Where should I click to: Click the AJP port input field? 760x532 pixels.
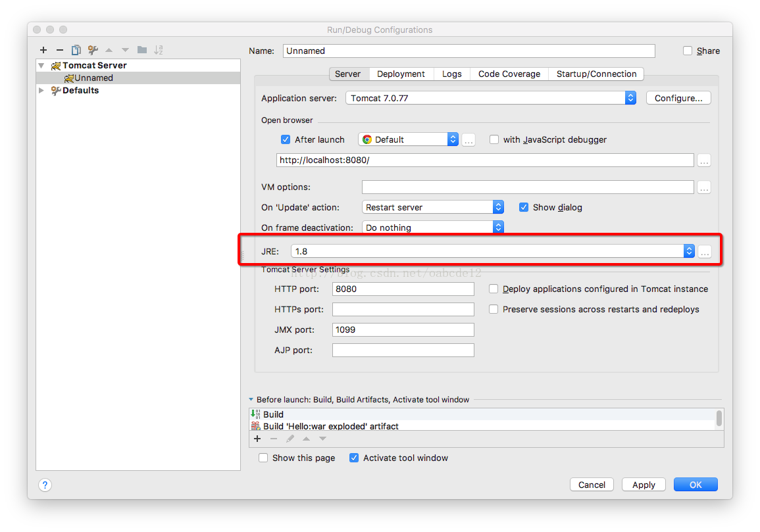click(x=403, y=350)
